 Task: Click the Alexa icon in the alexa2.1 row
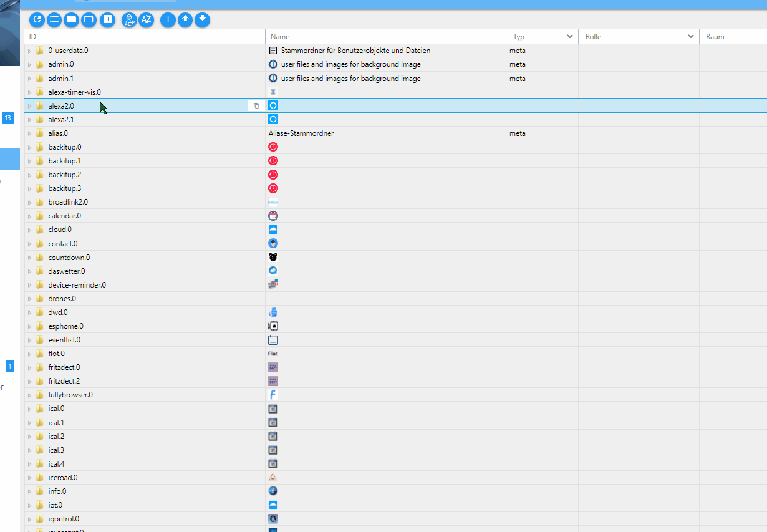click(273, 120)
